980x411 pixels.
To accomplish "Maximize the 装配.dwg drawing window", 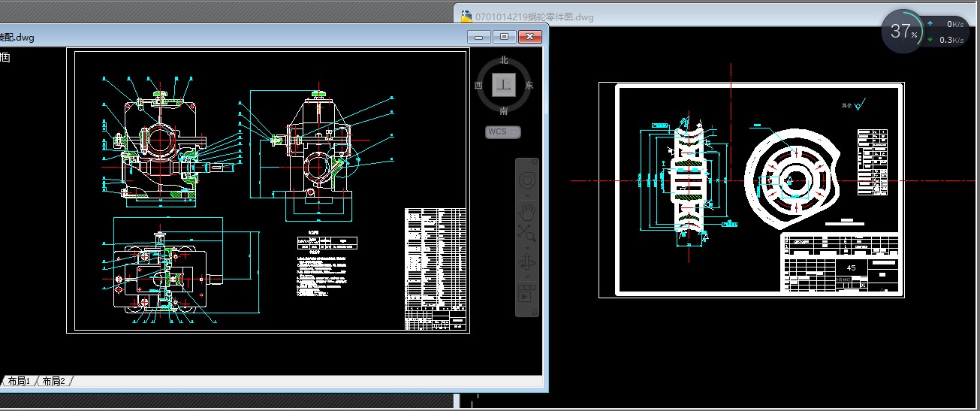I will click(504, 36).
